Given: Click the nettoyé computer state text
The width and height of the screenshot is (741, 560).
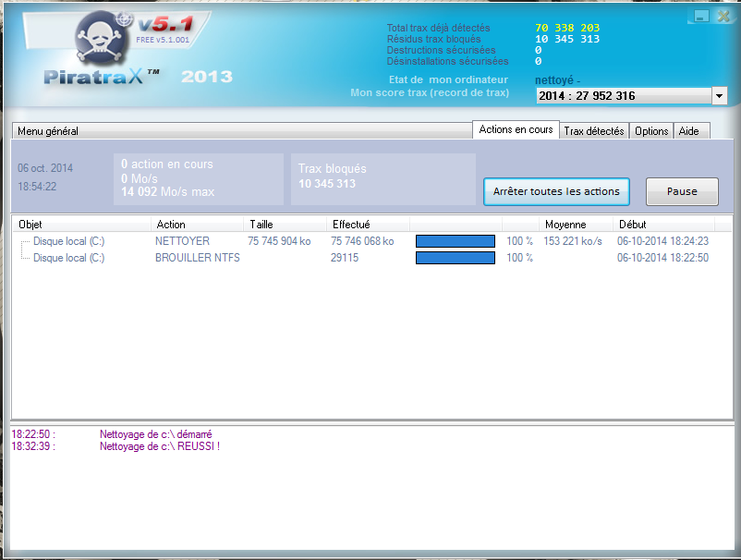Looking at the screenshot, I should (557, 79).
